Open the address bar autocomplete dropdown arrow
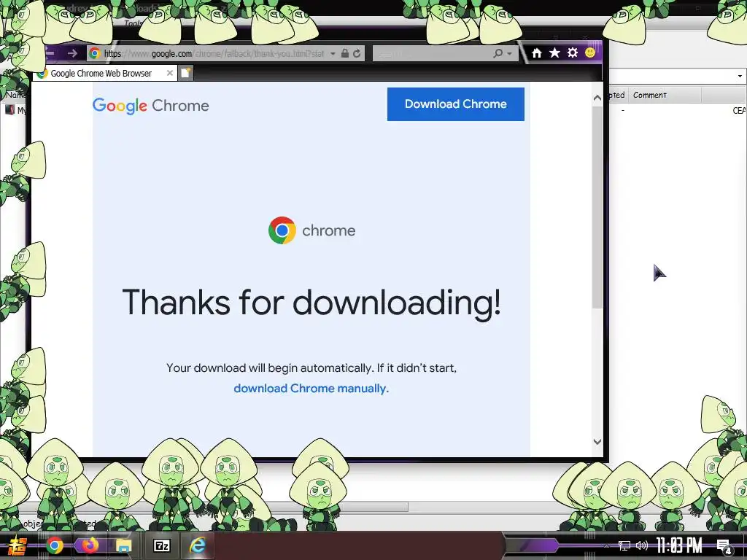This screenshot has width=747, height=560. [333, 53]
